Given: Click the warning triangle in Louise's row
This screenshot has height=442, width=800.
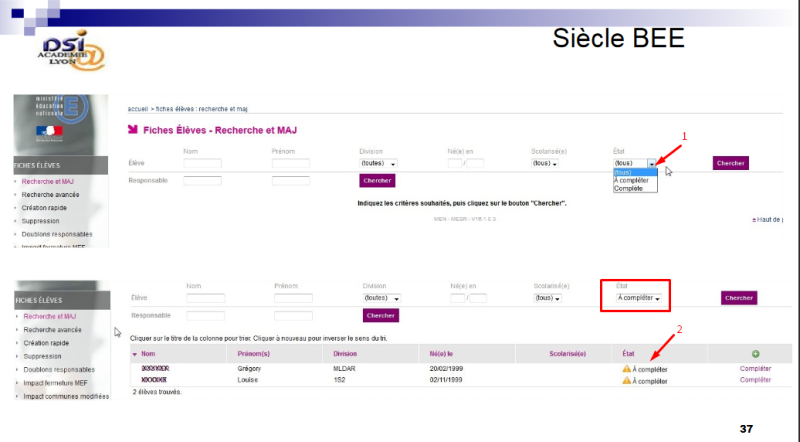Looking at the screenshot, I should [626, 381].
